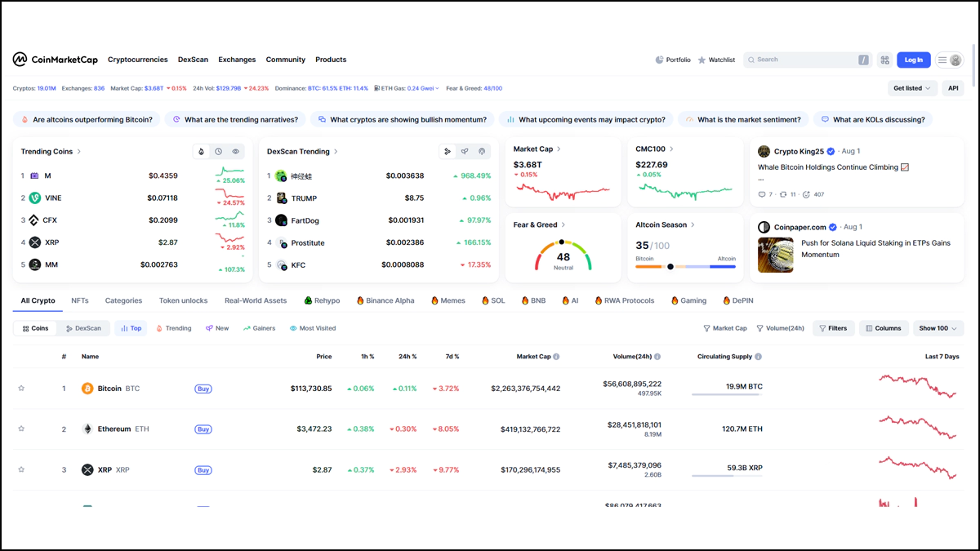Toggle the watchlist star for Ethereum

click(x=22, y=429)
